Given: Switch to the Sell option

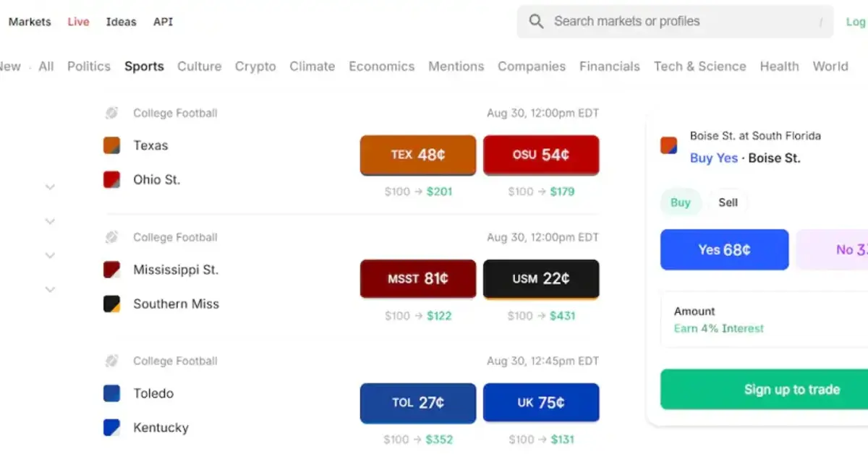Looking at the screenshot, I should [x=728, y=202].
